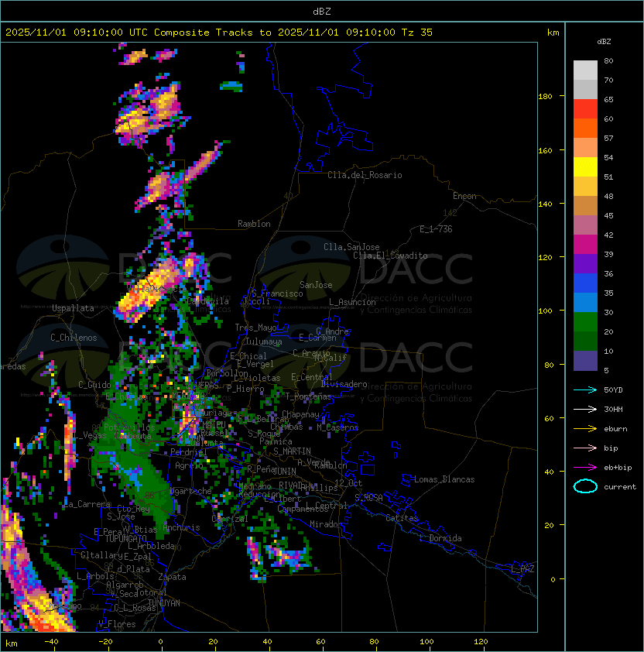
Task: Click the white 30HM arrow in legend
Action: pos(585,410)
